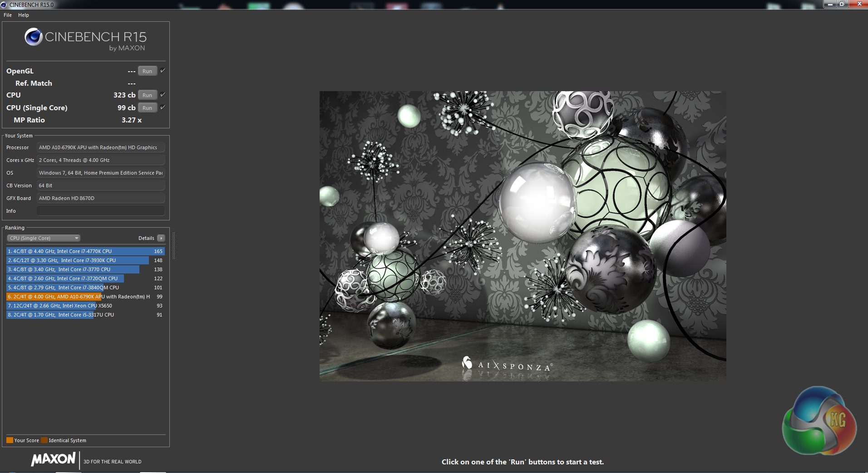Click the KG watermark logo icon

tap(819, 420)
